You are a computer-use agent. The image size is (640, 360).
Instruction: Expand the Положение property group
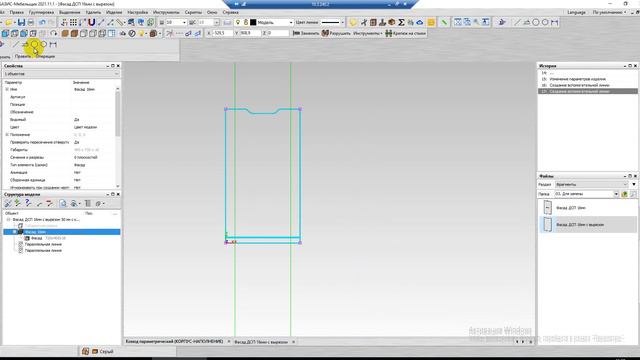[x=7, y=135]
